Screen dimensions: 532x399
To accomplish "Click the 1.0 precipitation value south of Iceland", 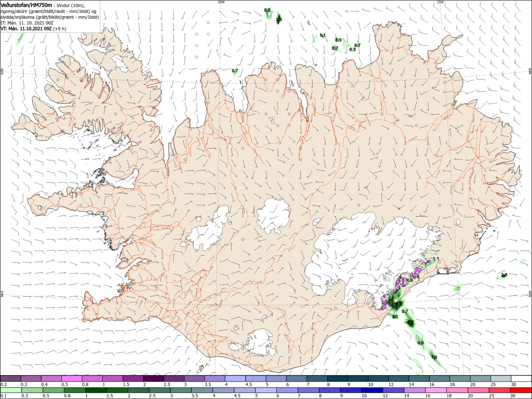I will (x=434, y=357).
